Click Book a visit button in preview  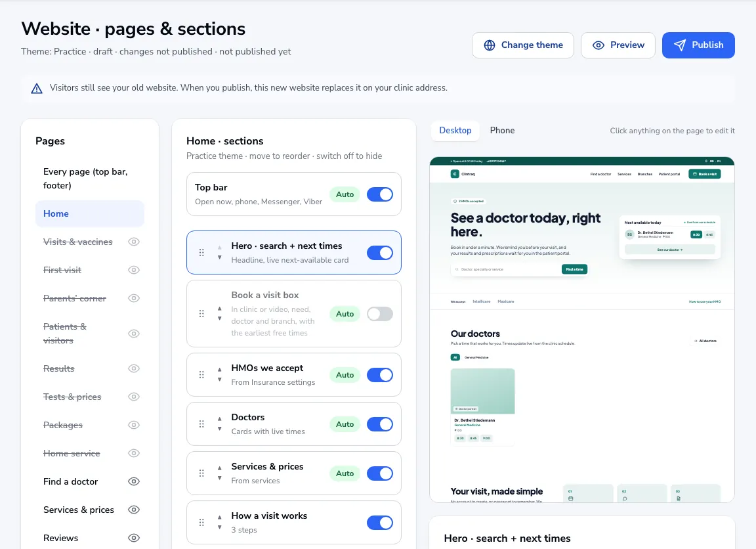tap(704, 174)
